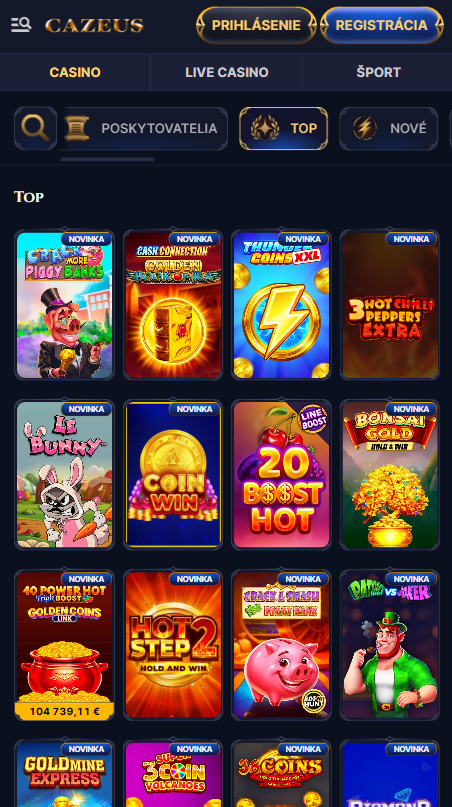Viewport: 452px width, 807px height.
Task: Select the Nové category filter
Action: (x=389, y=128)
